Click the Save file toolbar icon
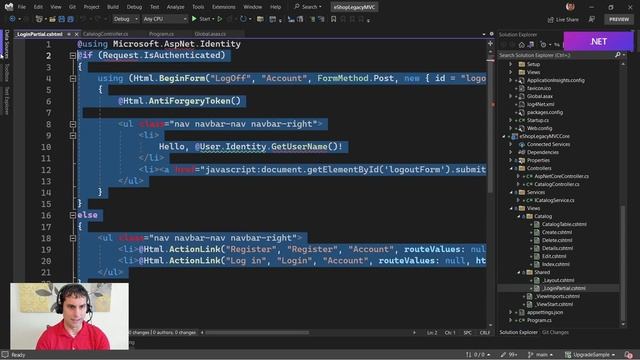 (x=62, y=19)
